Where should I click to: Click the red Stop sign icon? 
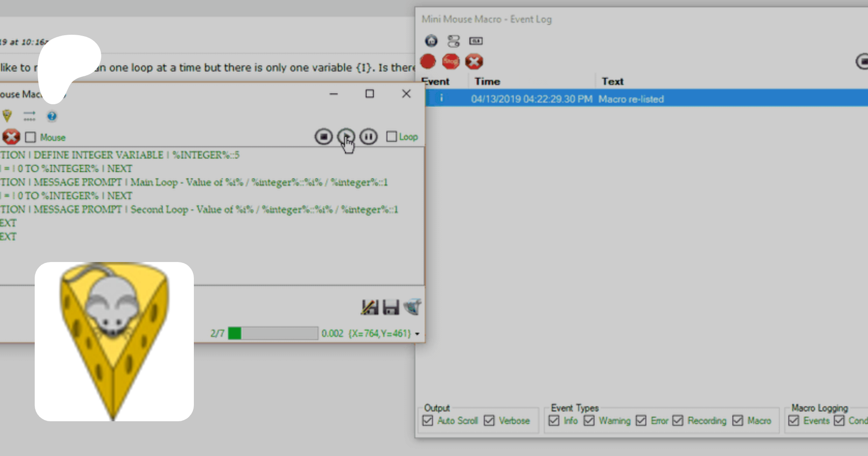[x=450, y=61]
